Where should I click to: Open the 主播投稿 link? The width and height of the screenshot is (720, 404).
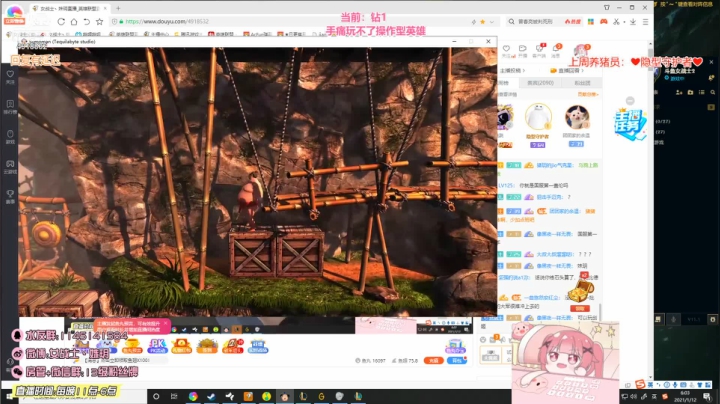tap(512, 70)
